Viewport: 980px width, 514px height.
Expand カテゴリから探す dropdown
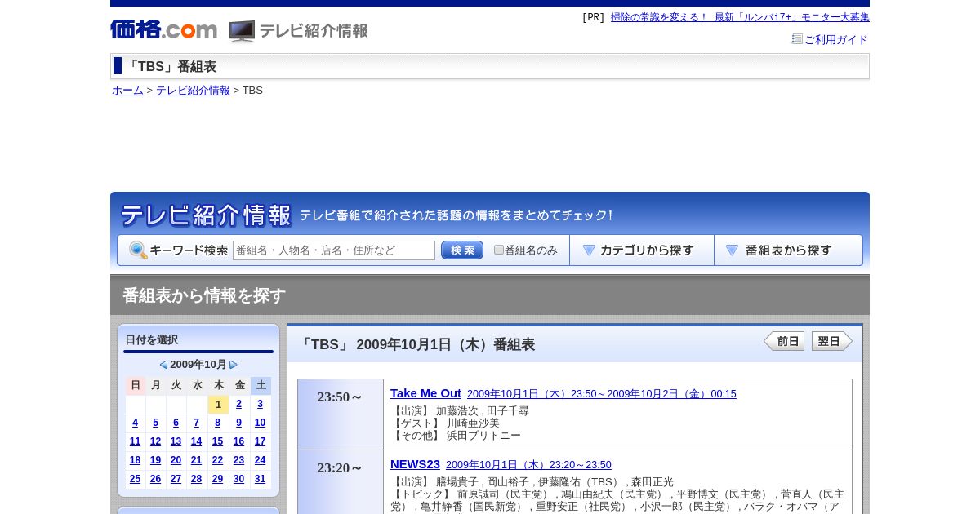click(x=642, y=250)
